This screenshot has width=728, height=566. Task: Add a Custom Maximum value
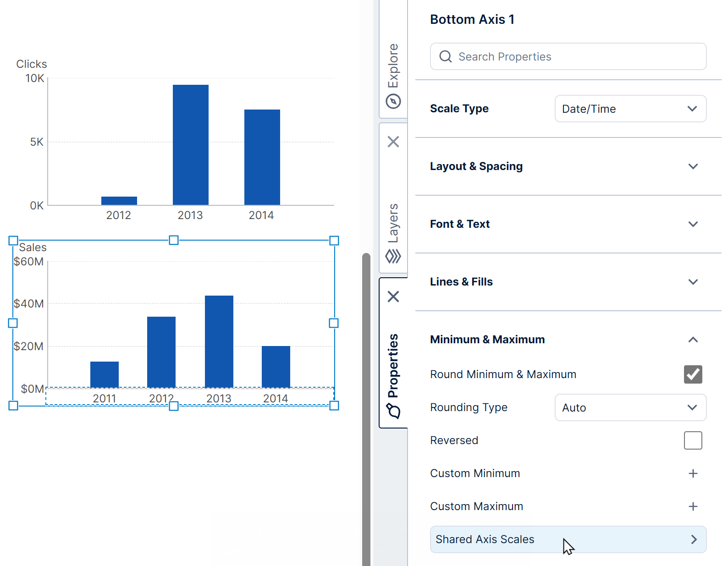(x=693, y=506)
